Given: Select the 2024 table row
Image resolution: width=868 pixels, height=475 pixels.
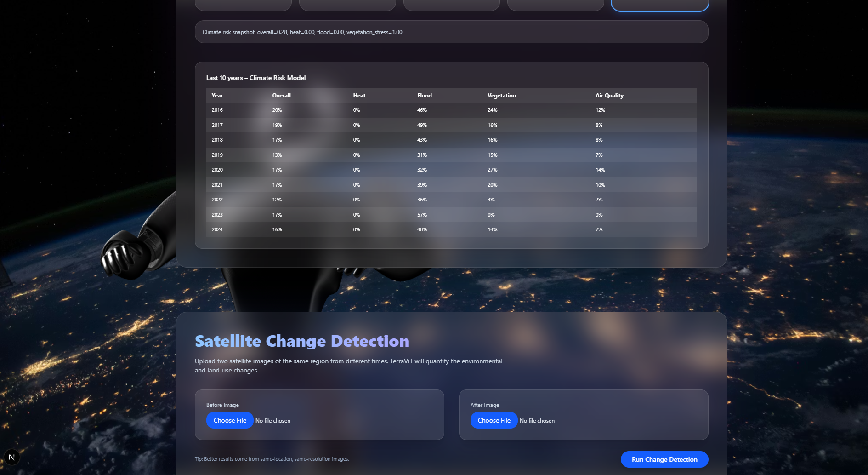Looking at the screenshot, I should point(451,229).
